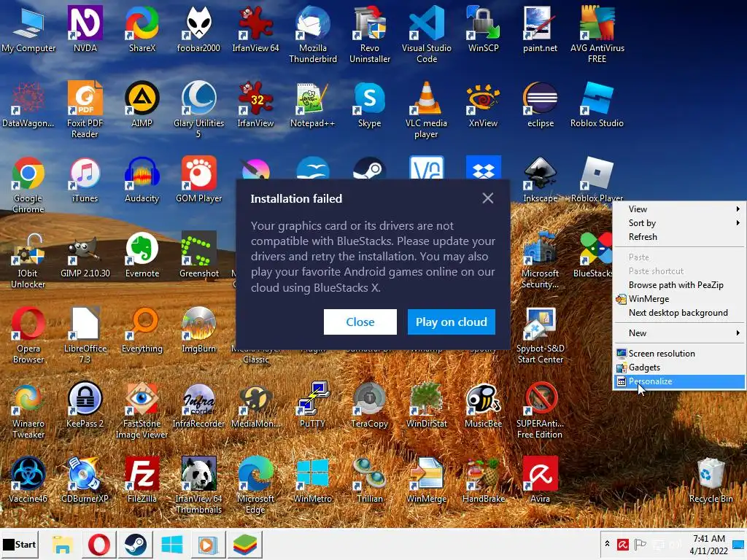Click BlueStacks installer taskbar button

(245, 544)
